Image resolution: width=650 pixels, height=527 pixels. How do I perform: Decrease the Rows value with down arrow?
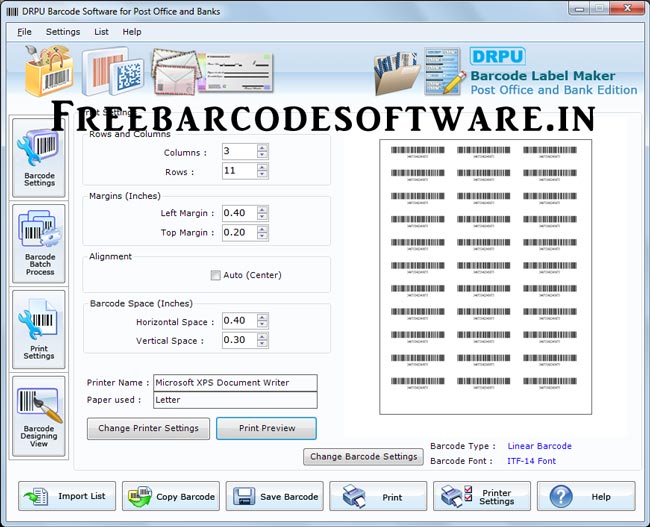point(262,175)
